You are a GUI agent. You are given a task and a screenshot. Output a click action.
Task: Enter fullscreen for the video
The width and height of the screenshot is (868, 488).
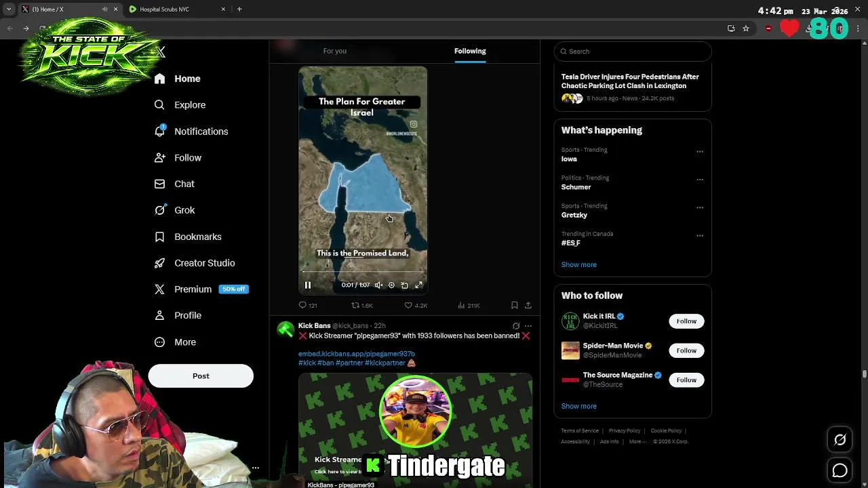click(x=419, y=285)
